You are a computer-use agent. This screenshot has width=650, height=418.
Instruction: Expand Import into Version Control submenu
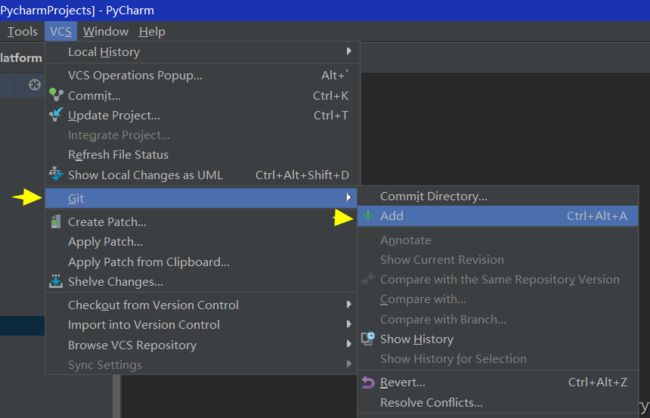[349, 324]
